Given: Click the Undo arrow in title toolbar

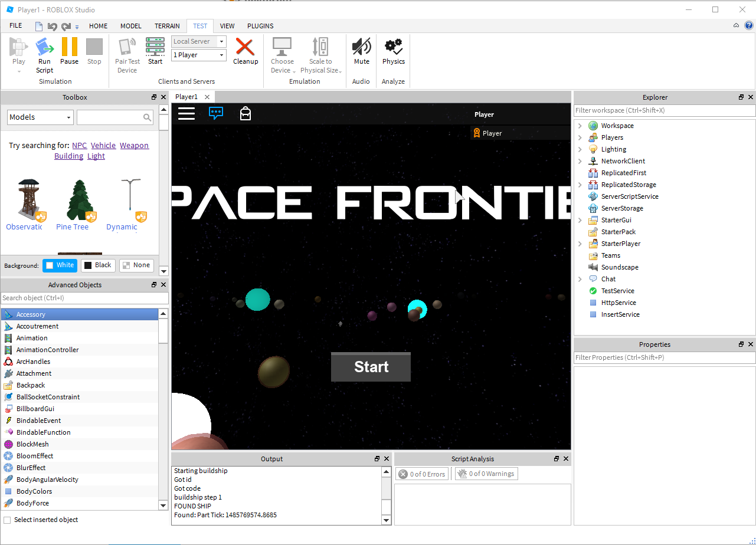Looking at the screenshot, I should coord(52,26).
